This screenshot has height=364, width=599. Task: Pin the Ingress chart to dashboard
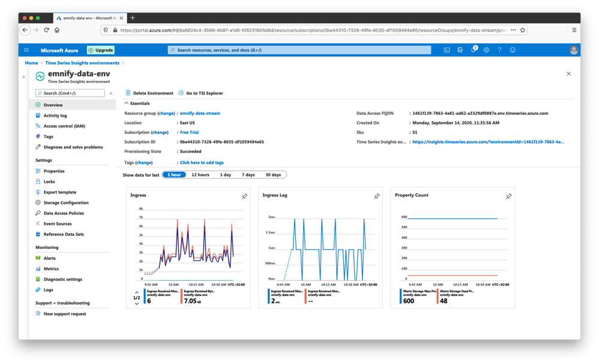pyautogui.click(x=244, y=196)
